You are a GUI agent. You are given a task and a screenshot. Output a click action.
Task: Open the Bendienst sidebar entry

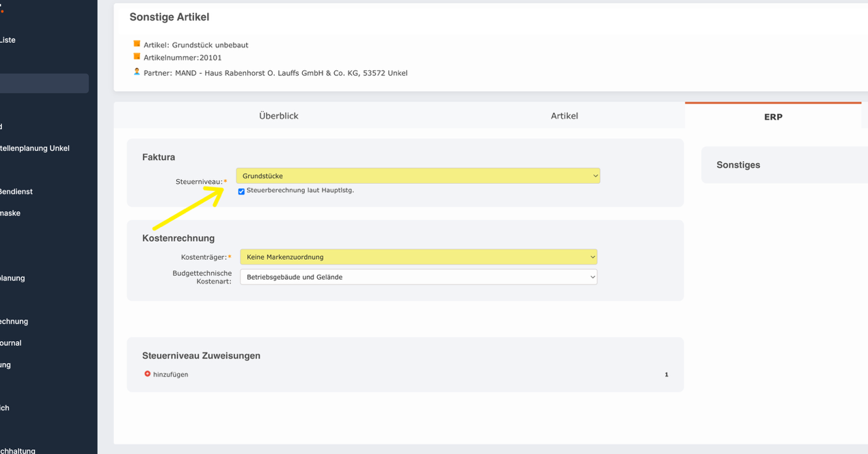pos(16,191)
